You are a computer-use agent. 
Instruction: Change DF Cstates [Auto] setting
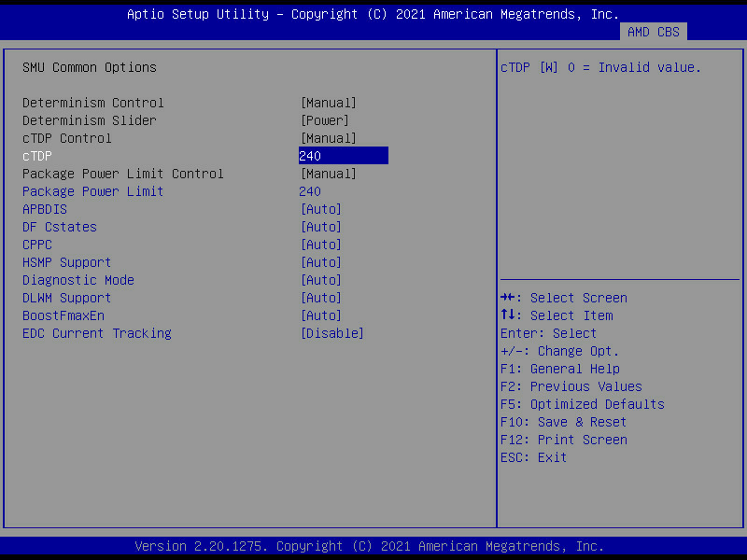[320, 227]
